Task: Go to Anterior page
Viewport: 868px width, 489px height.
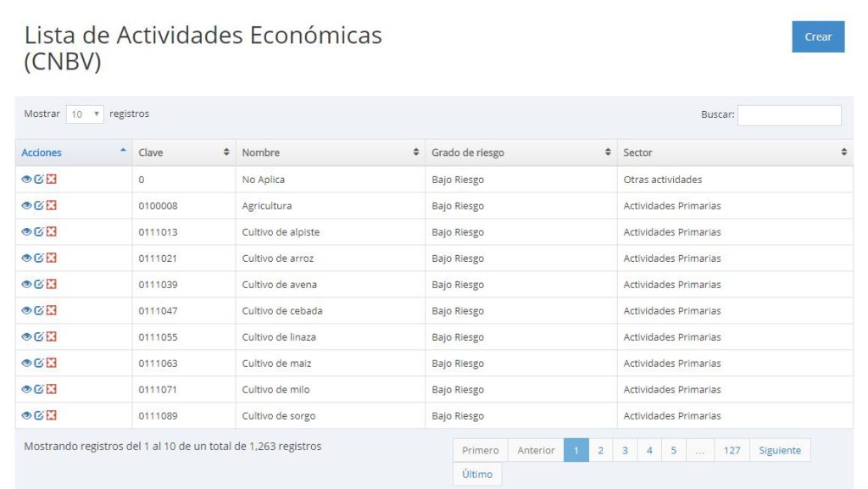Action: (536, 450)
